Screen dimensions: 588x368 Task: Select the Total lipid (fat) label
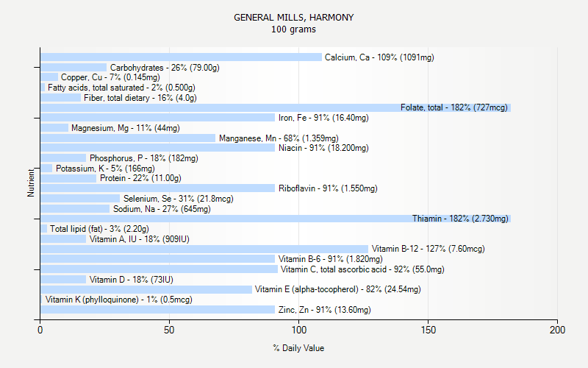(99, 229)
